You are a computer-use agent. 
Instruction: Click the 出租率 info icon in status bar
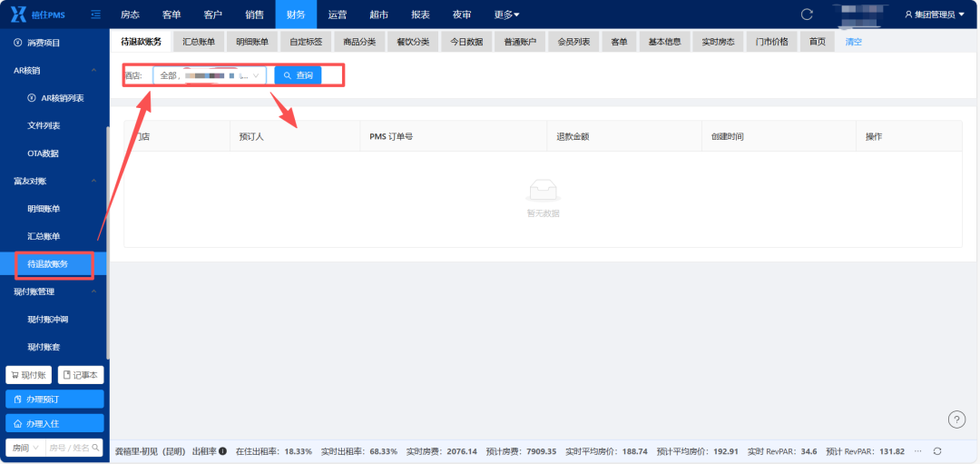222,451
